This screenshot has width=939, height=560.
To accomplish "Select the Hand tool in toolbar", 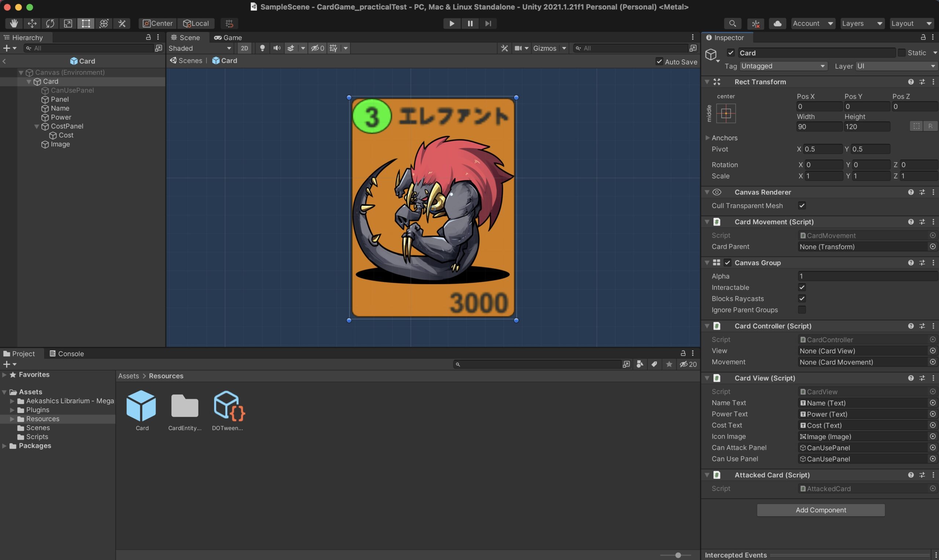I will click(x=14, y=23).
